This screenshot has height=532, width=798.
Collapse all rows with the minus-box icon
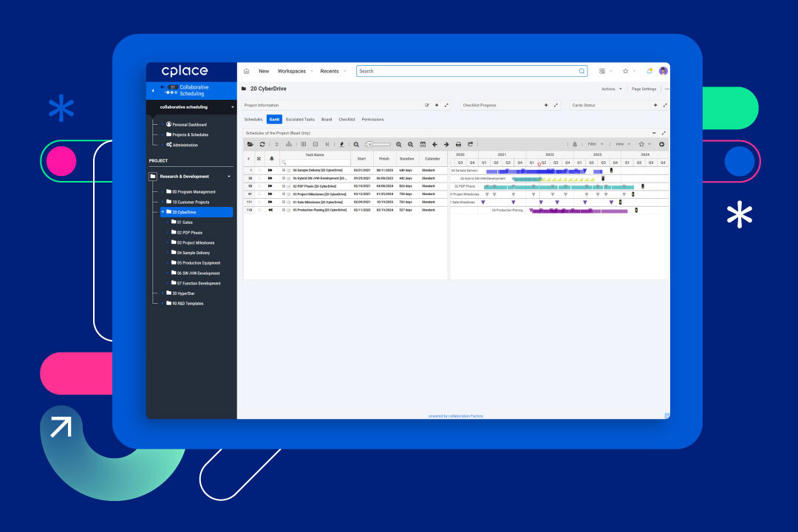coord(316,145)
